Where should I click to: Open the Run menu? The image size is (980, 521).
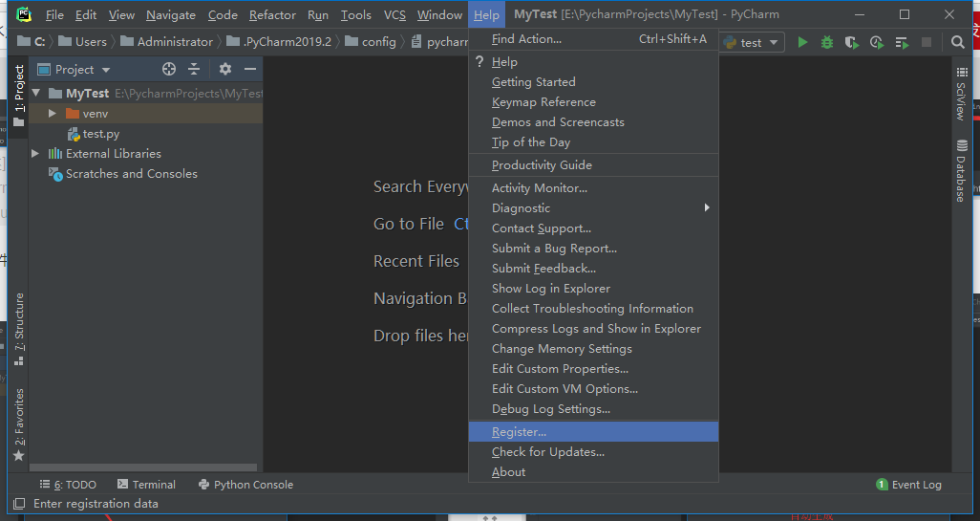[x=317, y=14]
